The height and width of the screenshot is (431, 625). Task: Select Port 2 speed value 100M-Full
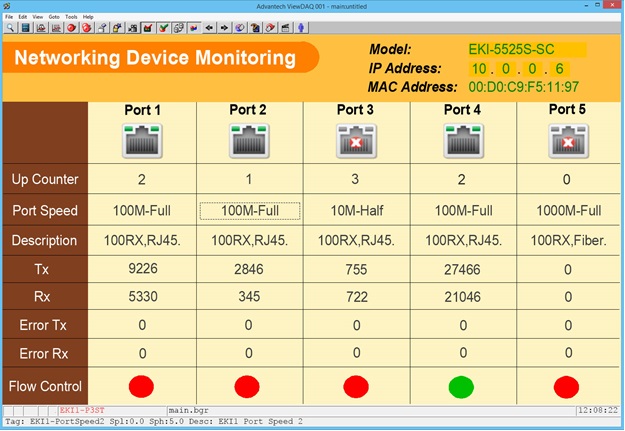250,211
